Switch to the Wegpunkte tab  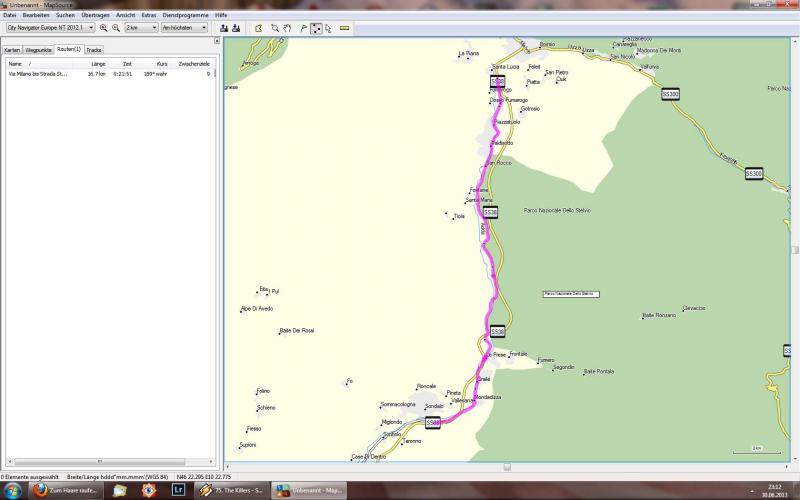coord(39,49)
